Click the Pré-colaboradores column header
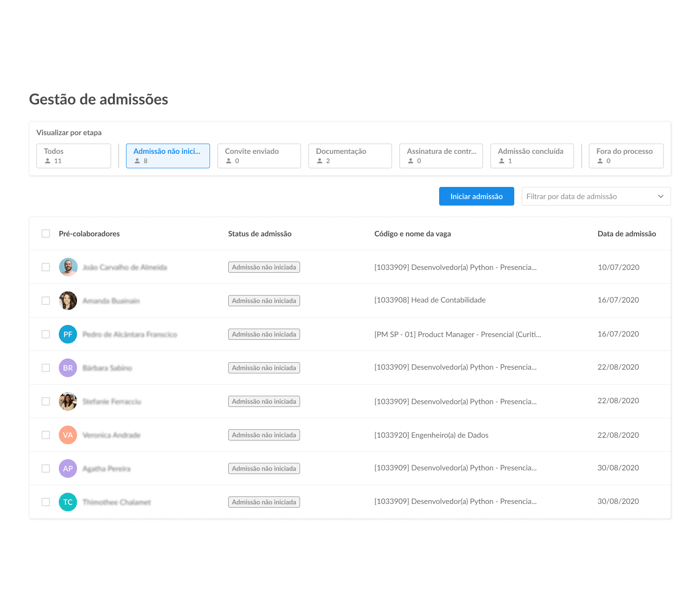 pyautogui.click(x=89, y=234)
